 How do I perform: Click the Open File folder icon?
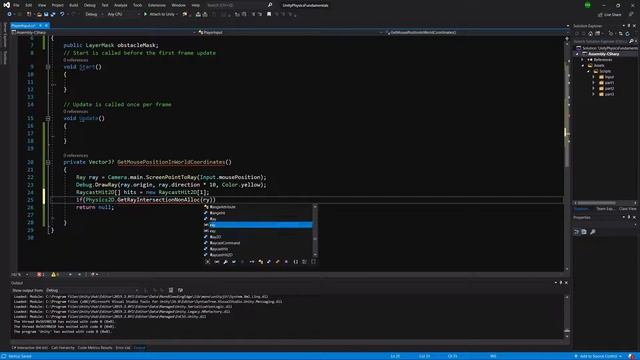tap(39, 14)
